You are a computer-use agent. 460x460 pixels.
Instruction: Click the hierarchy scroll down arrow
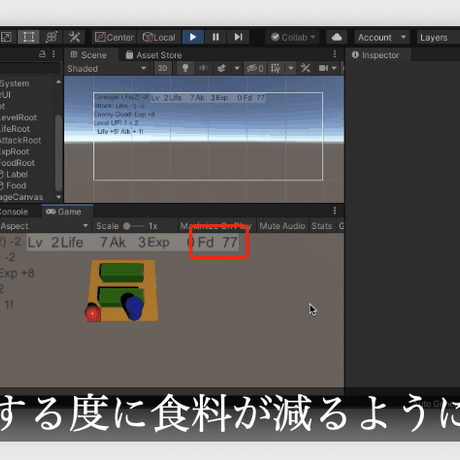59,197
